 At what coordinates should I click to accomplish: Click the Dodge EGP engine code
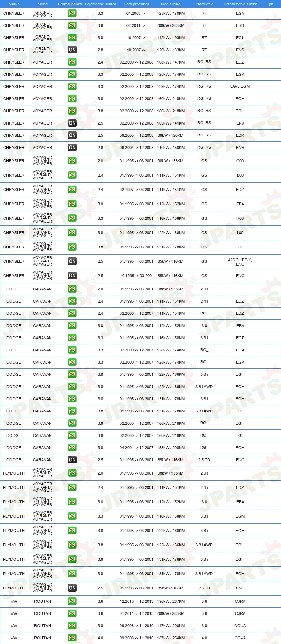pos(240,338)
